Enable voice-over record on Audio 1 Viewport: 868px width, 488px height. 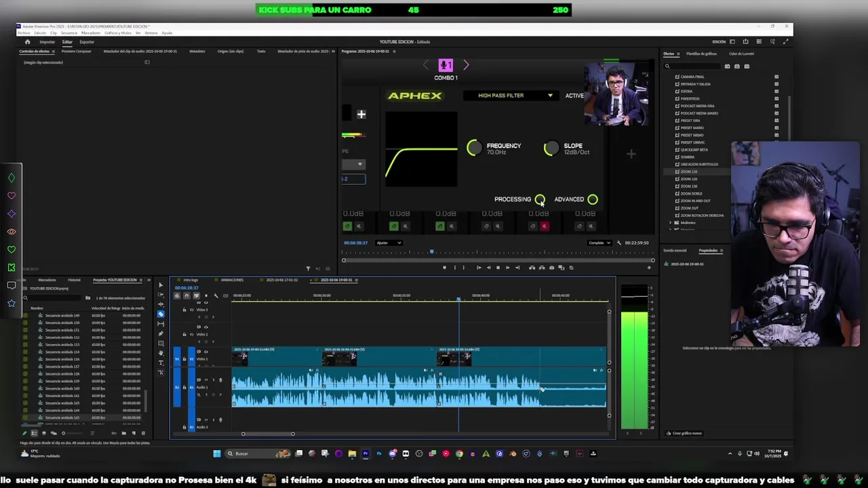click(x=220, y=380)
